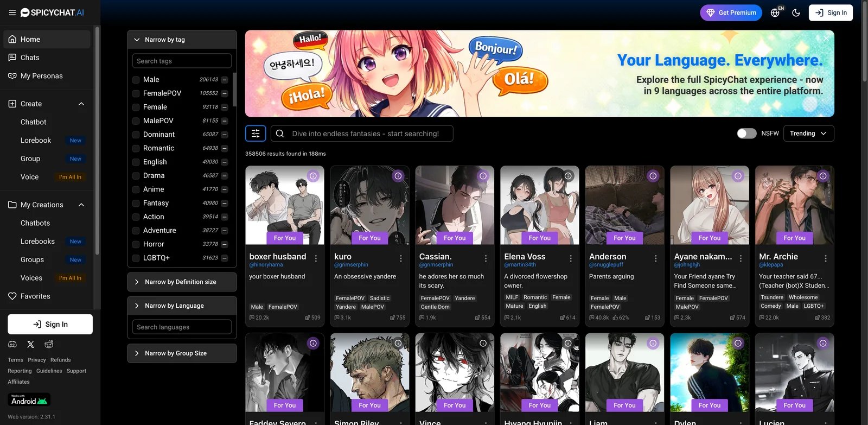The height and width of the screenshot is (425, 868).
Task: Check the Dominant tag checkbox
Action: 136,135
